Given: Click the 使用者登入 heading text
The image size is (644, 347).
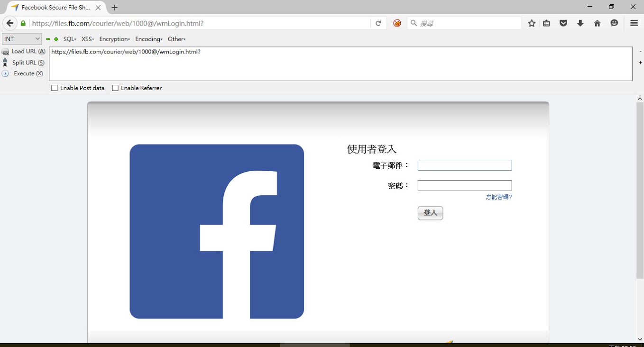Looking at the screenshot, I should 372,149.
